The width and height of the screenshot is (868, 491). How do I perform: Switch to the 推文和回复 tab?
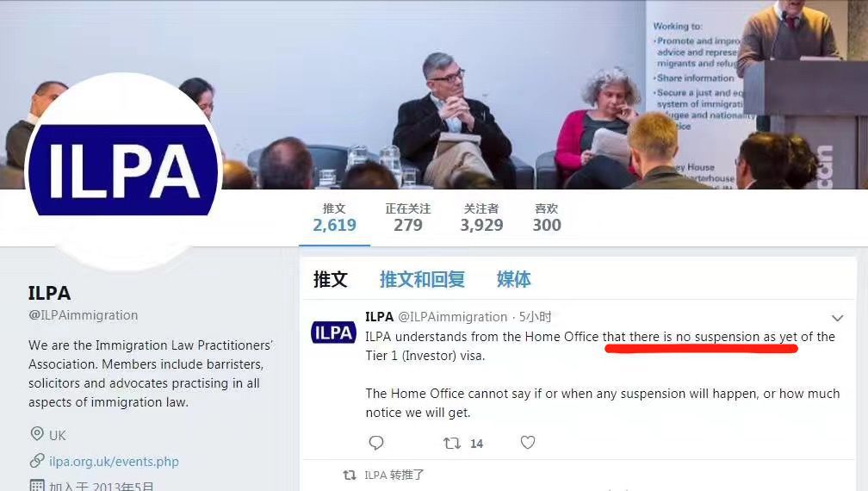pyautogui.click(x=422, y=279)
